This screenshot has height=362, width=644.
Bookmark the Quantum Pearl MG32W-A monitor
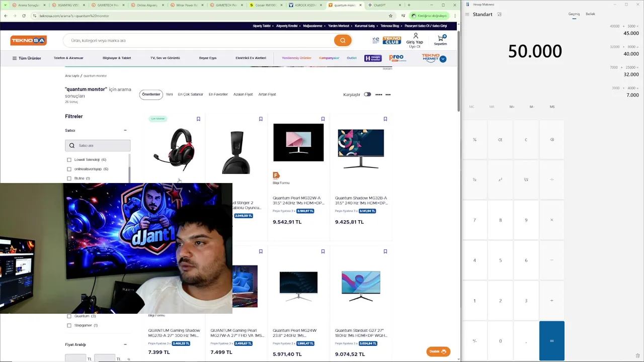[x=323, y=119]
